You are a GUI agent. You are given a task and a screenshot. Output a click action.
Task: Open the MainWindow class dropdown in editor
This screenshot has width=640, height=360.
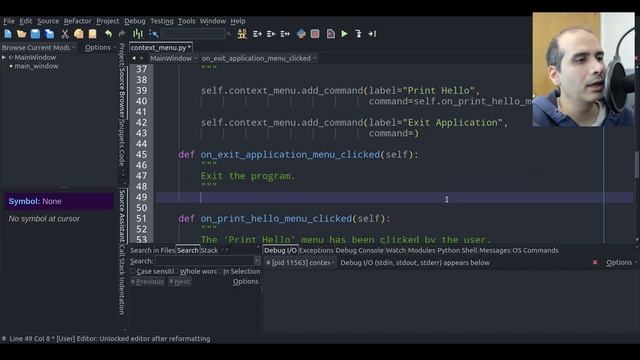(x=173, y=58)
